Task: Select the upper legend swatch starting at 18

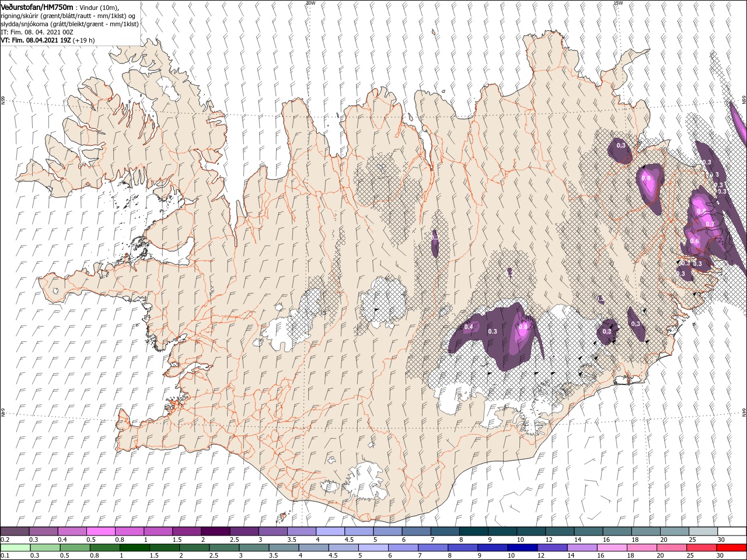Action: click(645, 531)
